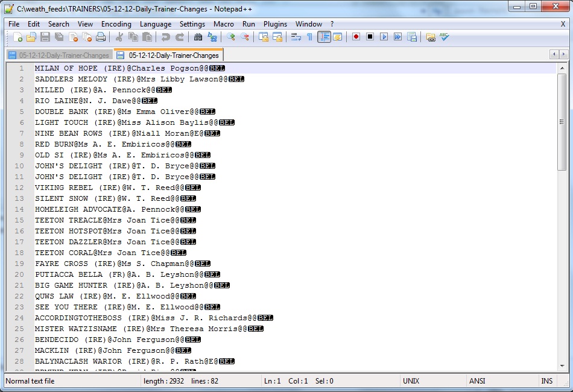The width and height of the screenshot is (573, 392).
Task: Zoom in with the magnifier icon
Action: 231,37
